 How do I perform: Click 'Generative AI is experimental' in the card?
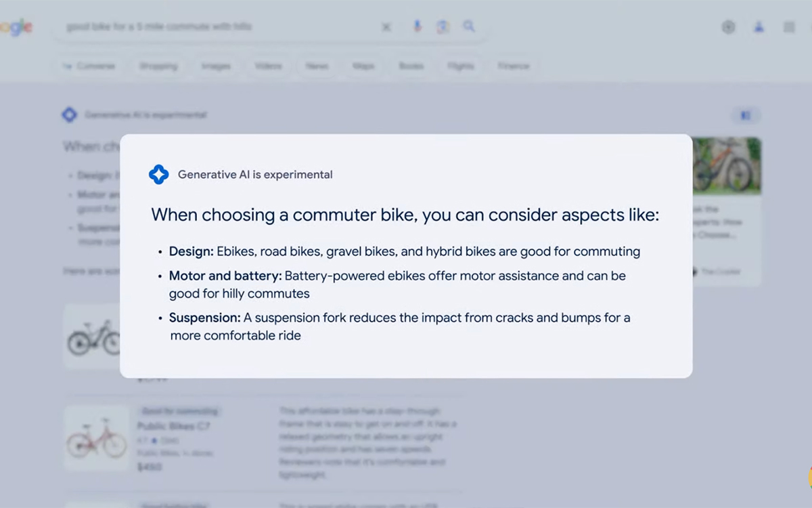click(x=255, y=175)
